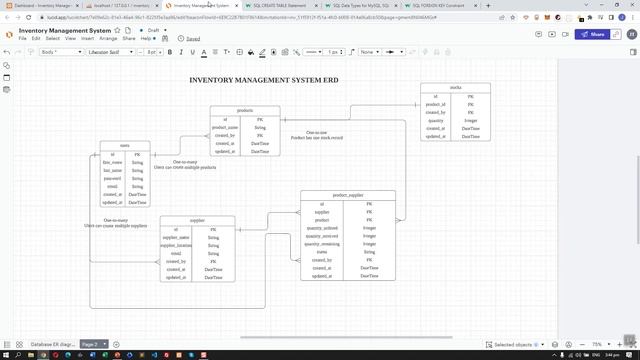Open the page list view icon
Image resolution: width=640 pixels, height=360 pixels.
point(7,344)
